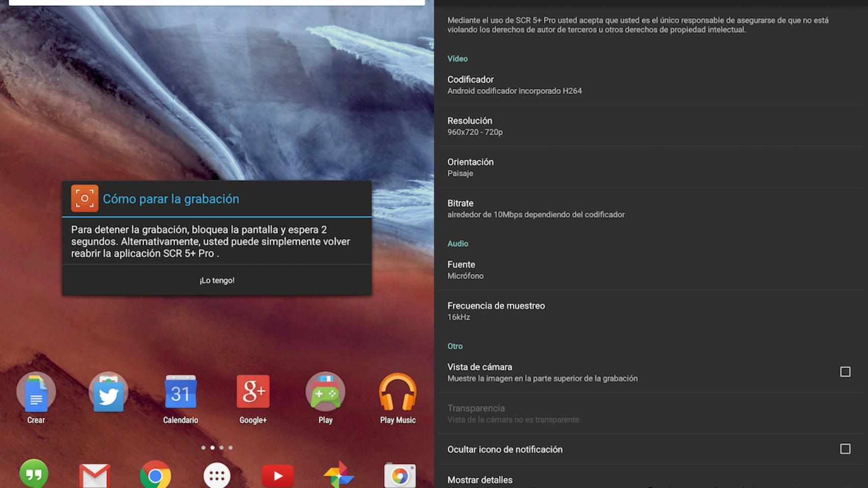Screen dimensions: 868x488
Task: Click the SCR 5+ Pro copyright notice text
Action: coord(638,25)
